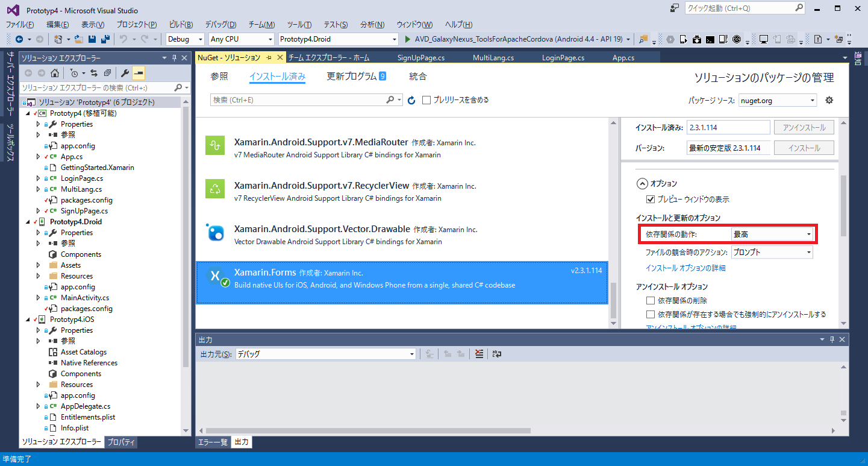Image resolution: width=868 pixels, height=466 pixels.
Task: Pin the Solution Explorer panel via its pin icon
Action: pyautogui.click(x=175, y=58)
